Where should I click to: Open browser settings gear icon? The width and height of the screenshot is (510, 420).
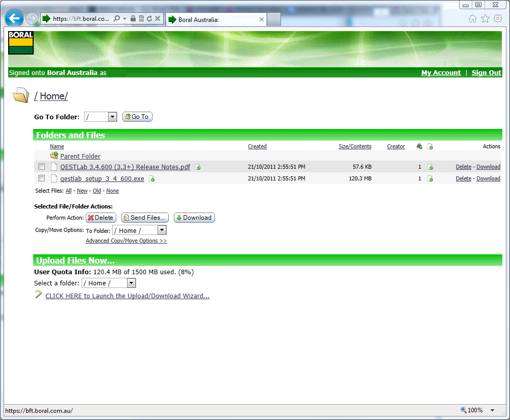click(x=498, y=19)
